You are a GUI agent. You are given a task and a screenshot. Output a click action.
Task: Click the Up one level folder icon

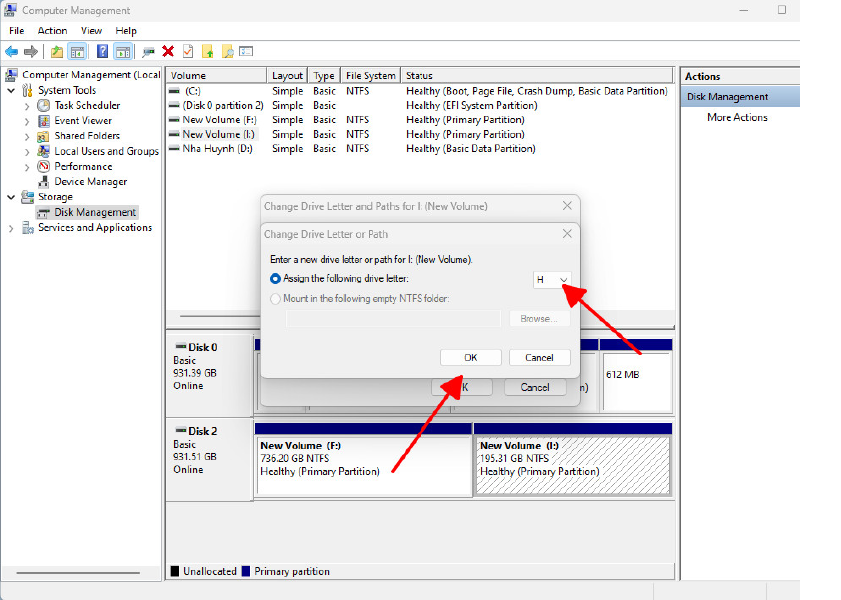[57, 51]
